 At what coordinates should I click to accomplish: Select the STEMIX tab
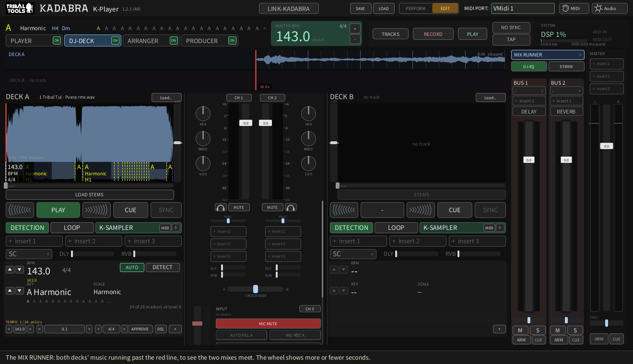click(566, 67)
